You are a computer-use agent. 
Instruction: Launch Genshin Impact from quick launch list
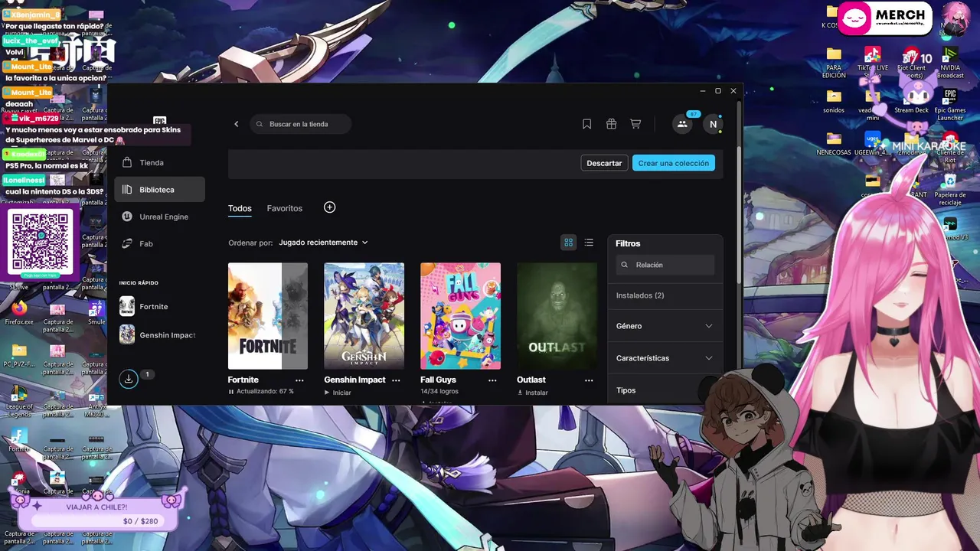[x=159, y=335]
